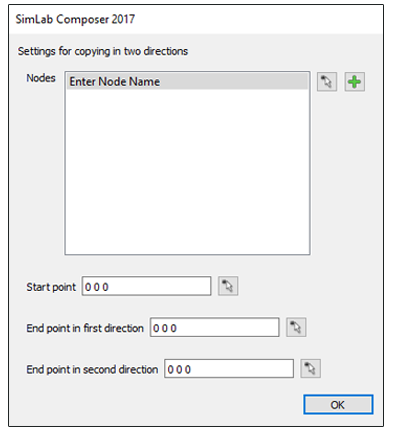
Task: Pick end point in second direction via cursor icon
Action: point(310,369)
